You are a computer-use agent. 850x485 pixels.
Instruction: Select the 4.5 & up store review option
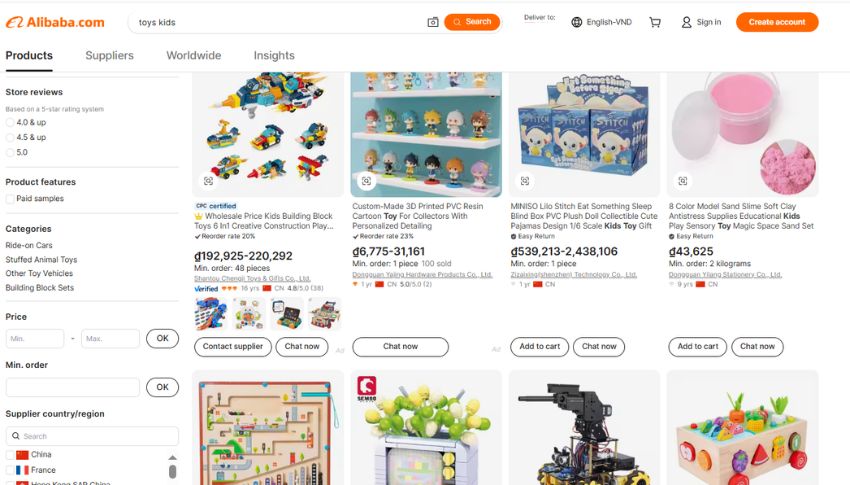click(10, 138)
